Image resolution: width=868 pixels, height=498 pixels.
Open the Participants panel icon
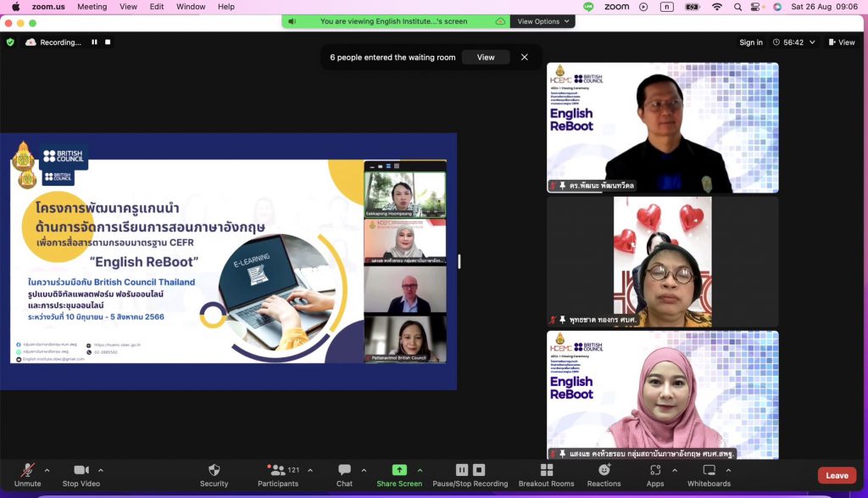pyautogui.click(x=276, y=470)
